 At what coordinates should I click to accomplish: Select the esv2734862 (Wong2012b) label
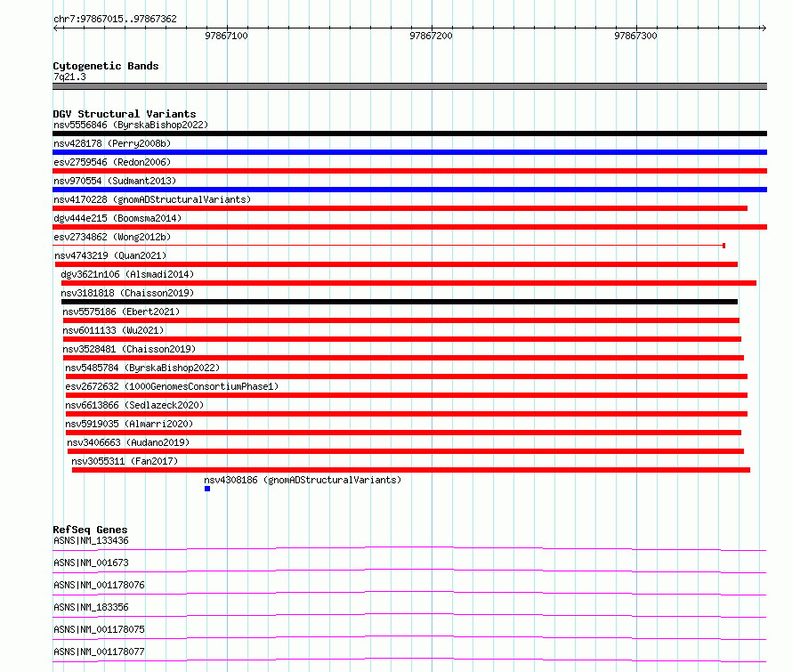[112, 237]
